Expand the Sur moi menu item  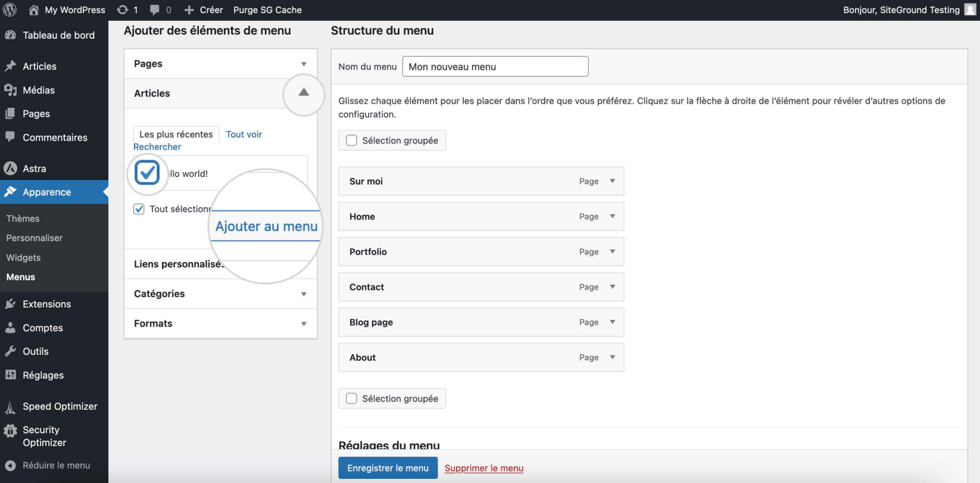(x=612, y=181)
